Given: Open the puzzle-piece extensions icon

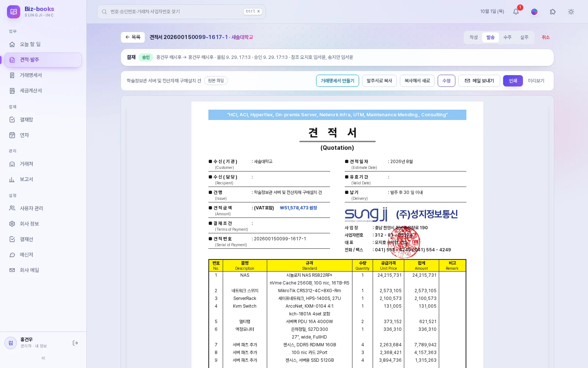Looking at the screenshot, I should (x=553, y=12).
